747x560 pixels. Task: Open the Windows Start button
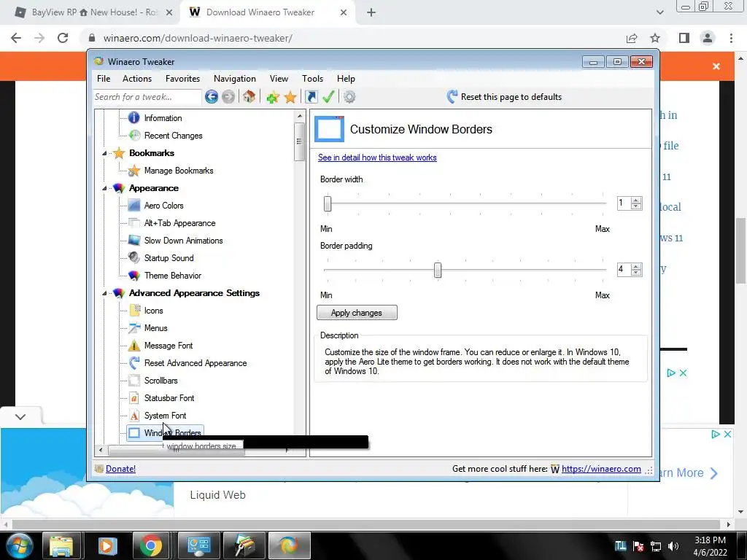click(x=19, y=545)
